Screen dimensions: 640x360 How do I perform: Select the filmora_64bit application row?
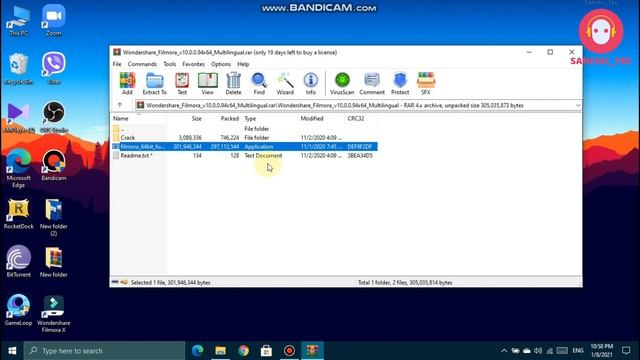point(244,147)
